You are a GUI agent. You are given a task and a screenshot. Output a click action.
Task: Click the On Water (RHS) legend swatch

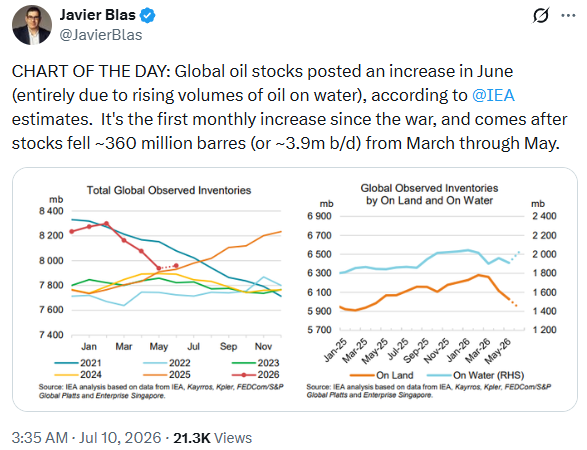coord(439,375)
